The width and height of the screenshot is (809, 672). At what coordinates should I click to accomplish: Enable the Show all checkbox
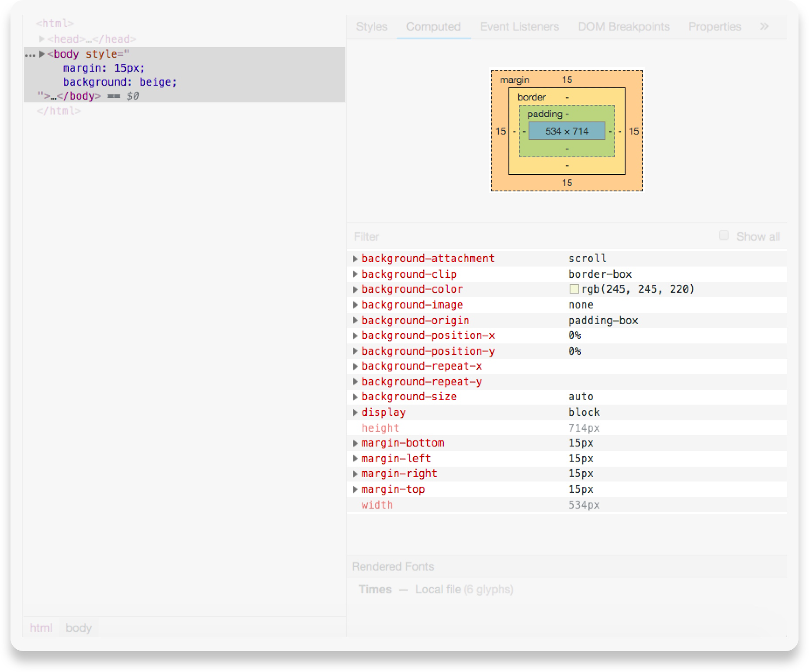[724, 236]
